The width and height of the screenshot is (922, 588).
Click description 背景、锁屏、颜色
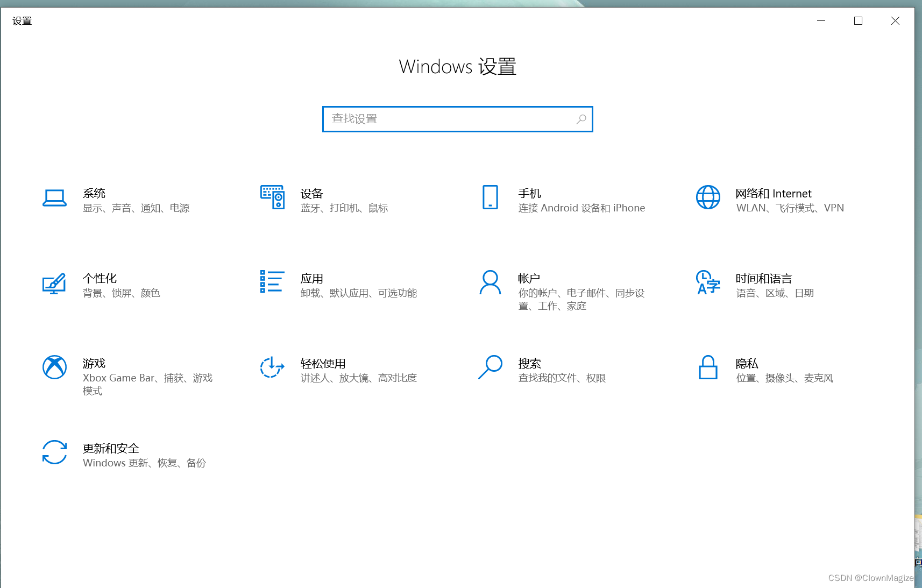122,293
